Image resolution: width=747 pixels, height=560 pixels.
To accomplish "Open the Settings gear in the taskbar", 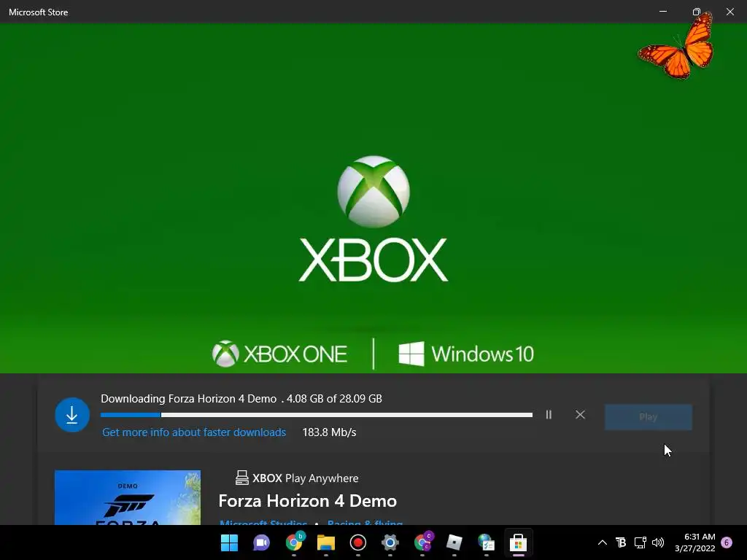I will (390, 542).
